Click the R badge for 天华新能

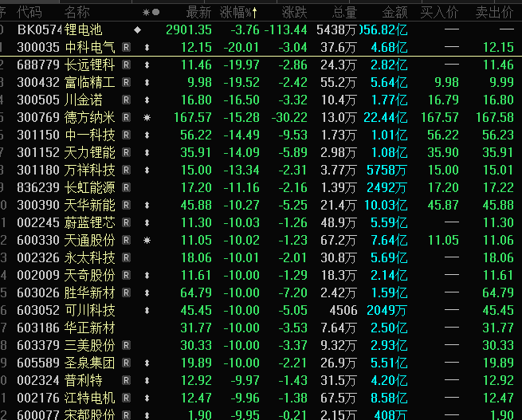[x=126, y=205]
